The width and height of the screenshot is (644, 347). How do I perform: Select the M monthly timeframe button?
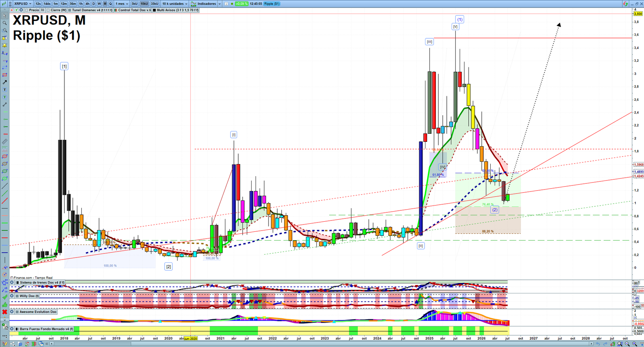[105, 4]
